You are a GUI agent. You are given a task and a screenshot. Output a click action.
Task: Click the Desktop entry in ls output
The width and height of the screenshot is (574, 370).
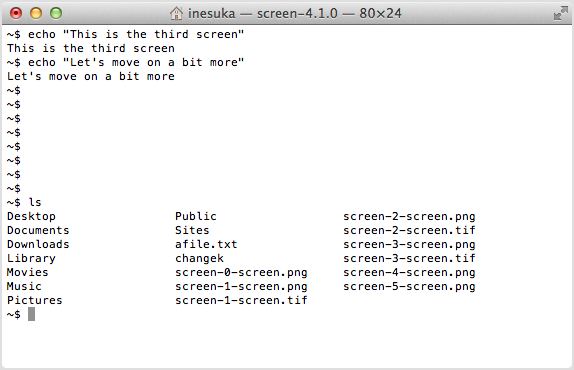(x=31, y=216)
